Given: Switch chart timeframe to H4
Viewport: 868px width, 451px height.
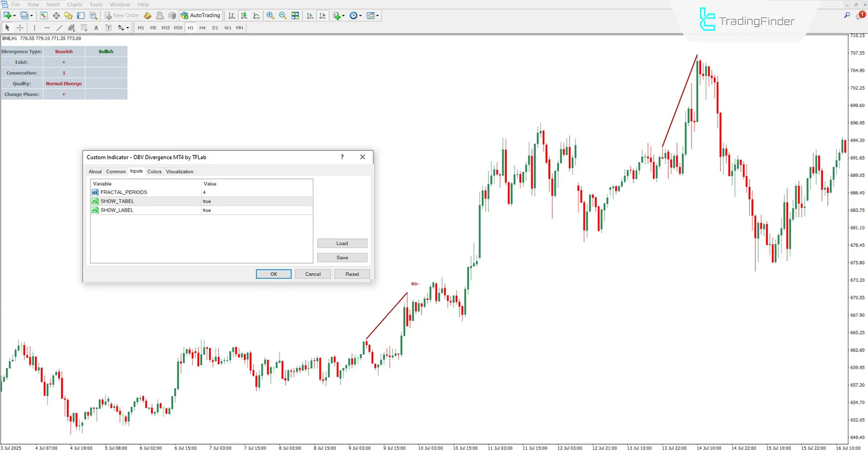Looking at the screenshot, I should click(x=203, y=28).
